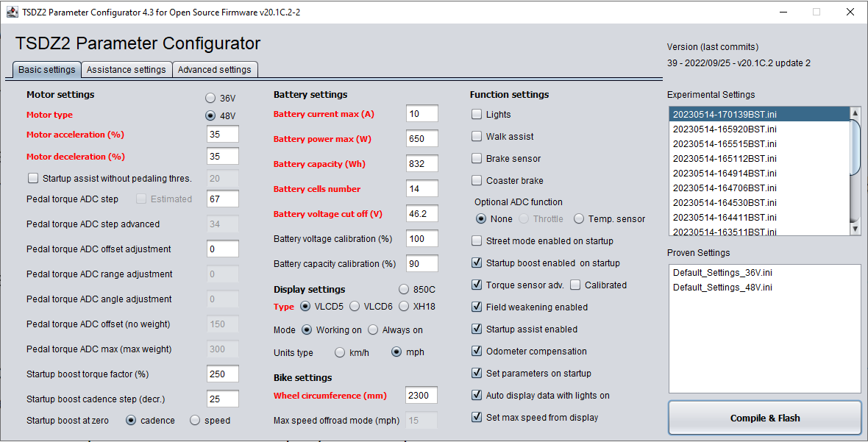The width and height of the screenshot is (868, 442).
Task: Choose 20230514-164411BST.ini entry
Action: (759, 218)
